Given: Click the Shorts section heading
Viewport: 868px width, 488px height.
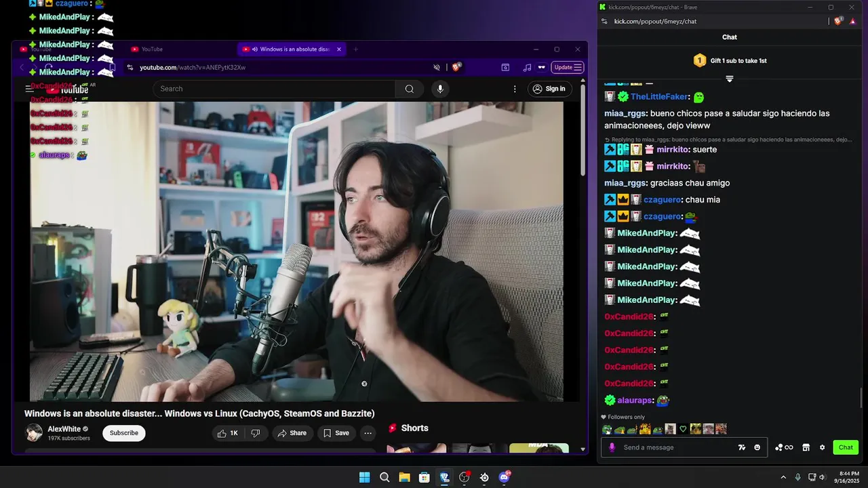Looking at the screenshot, I should [x=414, y=428].
